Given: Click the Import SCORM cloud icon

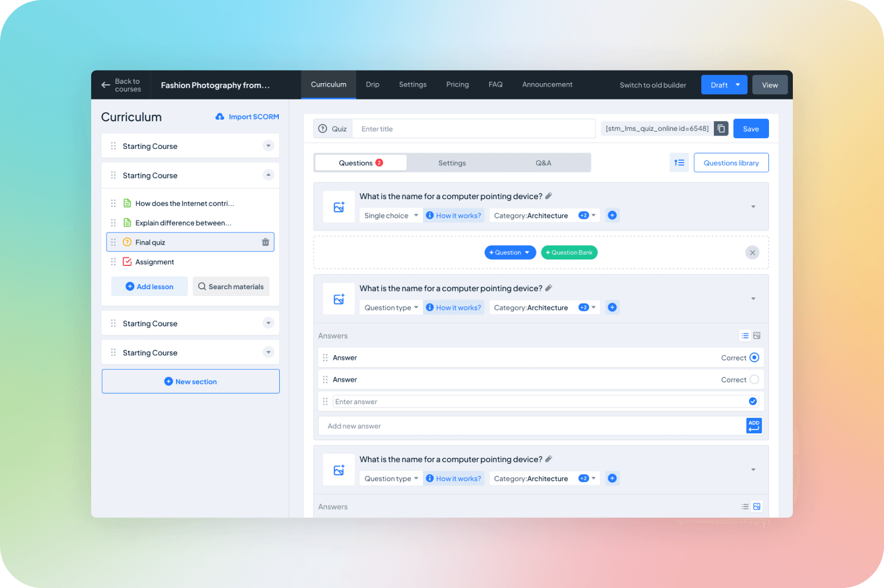Looking at the screenshot, I should coord(220,117).
